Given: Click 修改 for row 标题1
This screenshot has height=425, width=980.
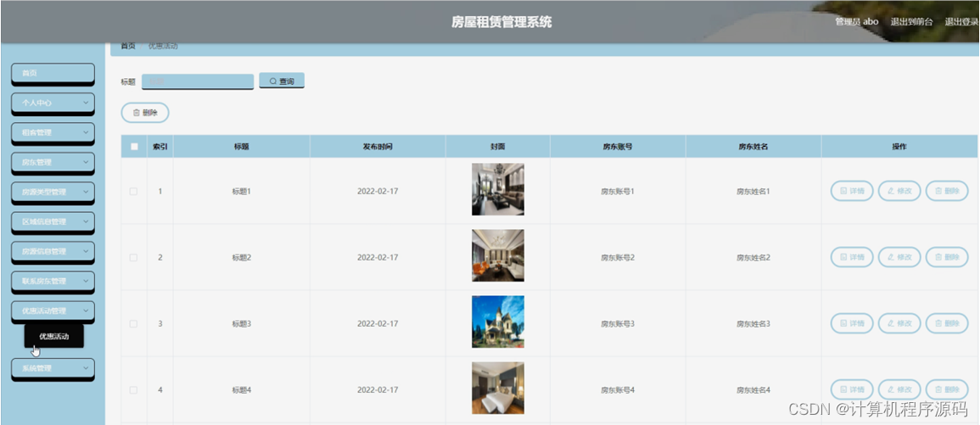Looking at the screenshot, I should [899, 191].
